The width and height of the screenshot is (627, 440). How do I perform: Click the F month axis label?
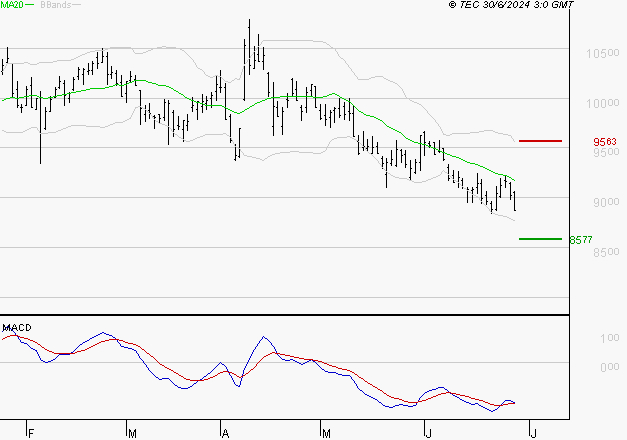click(x=31, y=434)
